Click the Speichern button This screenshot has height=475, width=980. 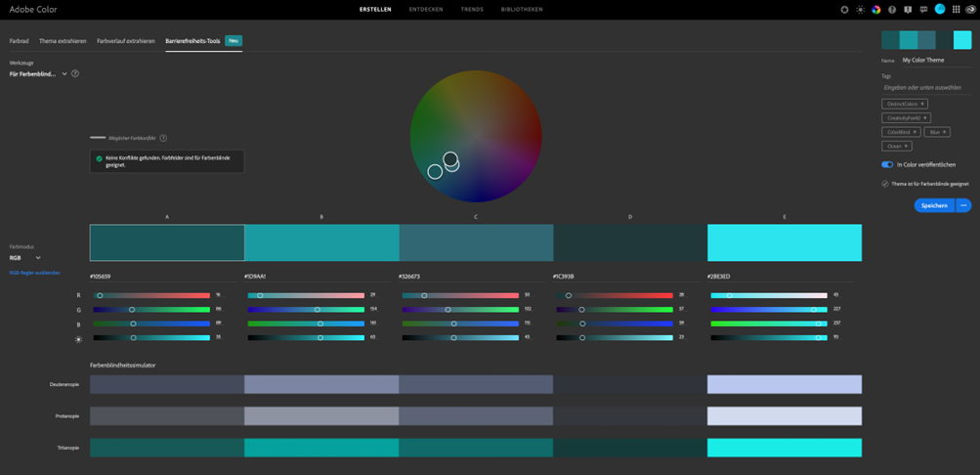tap(934, 205)
